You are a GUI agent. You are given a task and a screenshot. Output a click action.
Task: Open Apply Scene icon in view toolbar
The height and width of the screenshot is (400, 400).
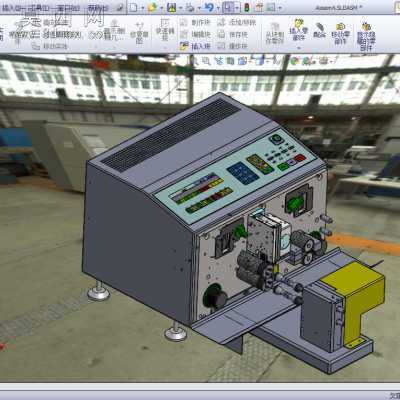click(308, 61)
